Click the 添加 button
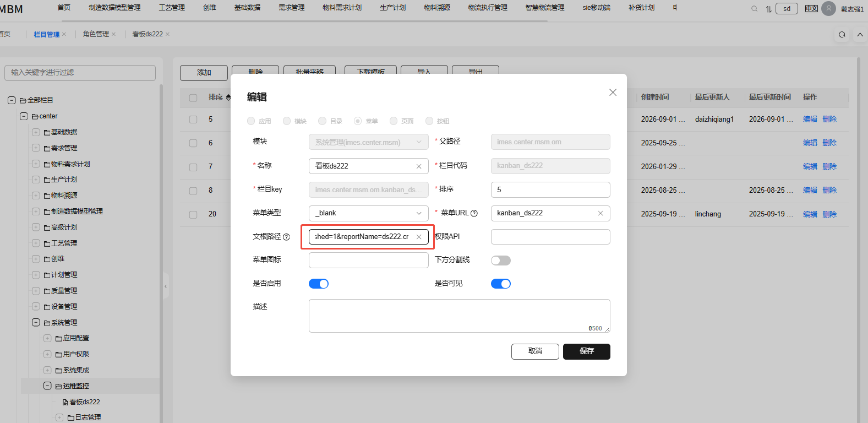This screenshot has height=423, width=868. coord(204,73)
